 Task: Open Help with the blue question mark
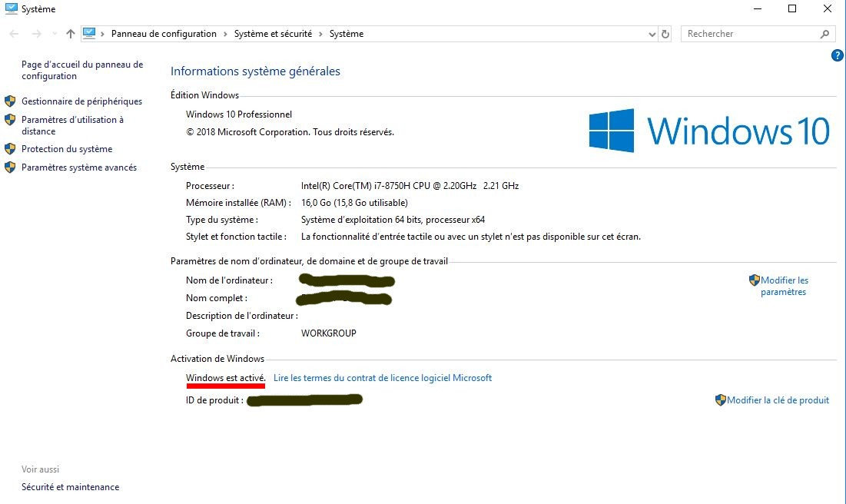(x=837, y=55)
